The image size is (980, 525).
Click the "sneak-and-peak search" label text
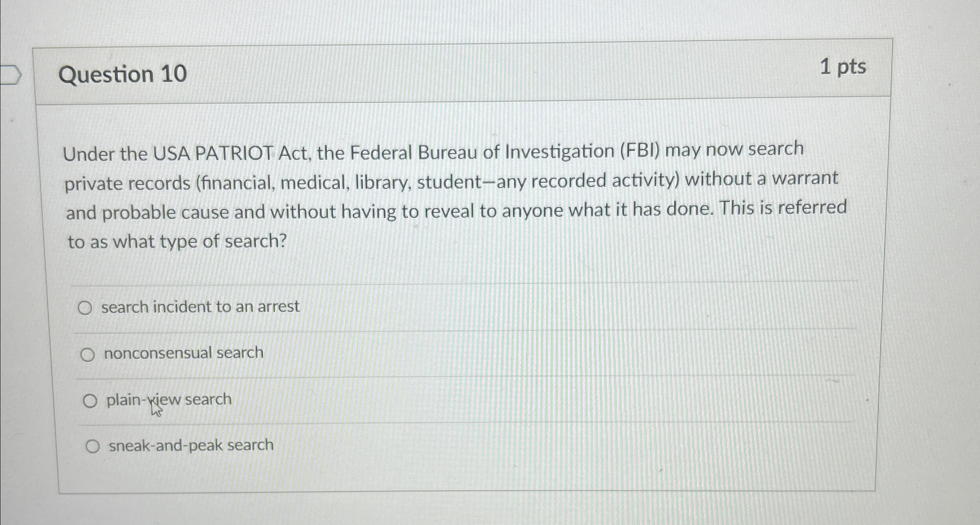pos(191,445)
